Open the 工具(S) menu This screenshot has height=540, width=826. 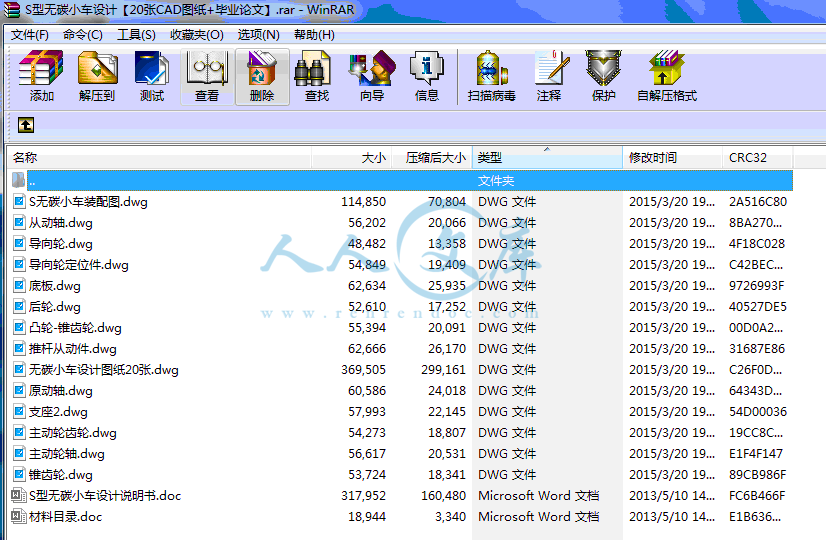click(x=136, y=35)
